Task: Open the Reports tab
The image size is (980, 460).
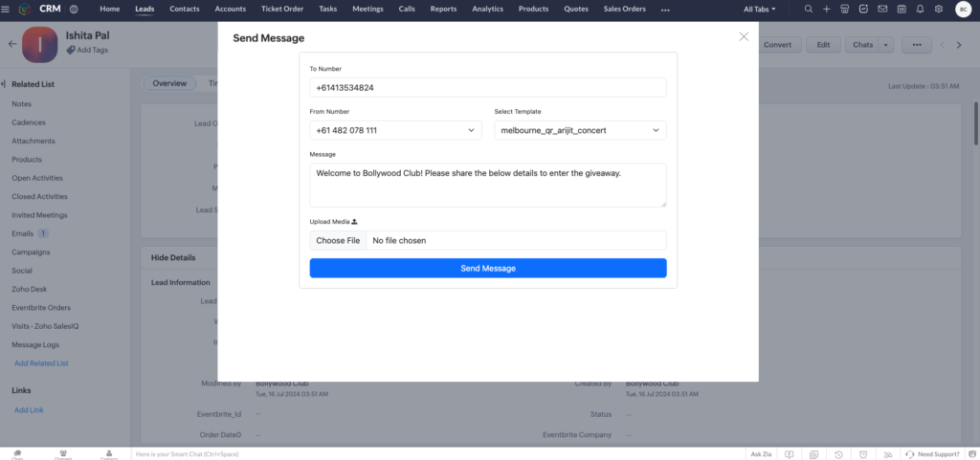Action: (x=443, y=9)
